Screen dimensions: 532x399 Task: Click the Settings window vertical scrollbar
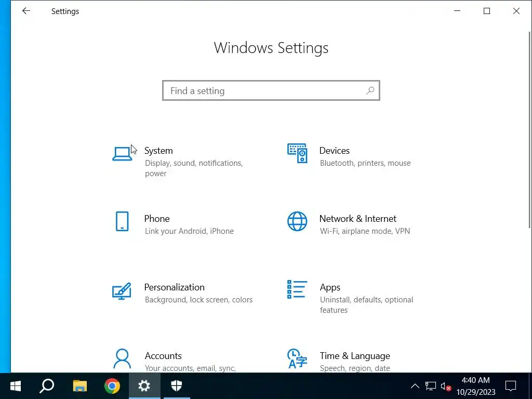tap(529, 129)
